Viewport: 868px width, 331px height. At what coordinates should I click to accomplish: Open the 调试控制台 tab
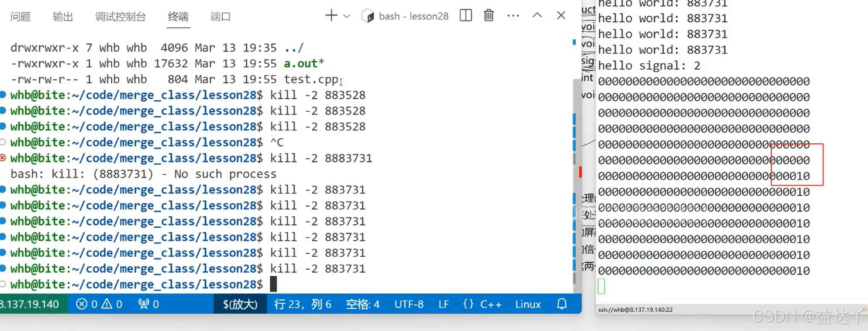pos(121,17)
